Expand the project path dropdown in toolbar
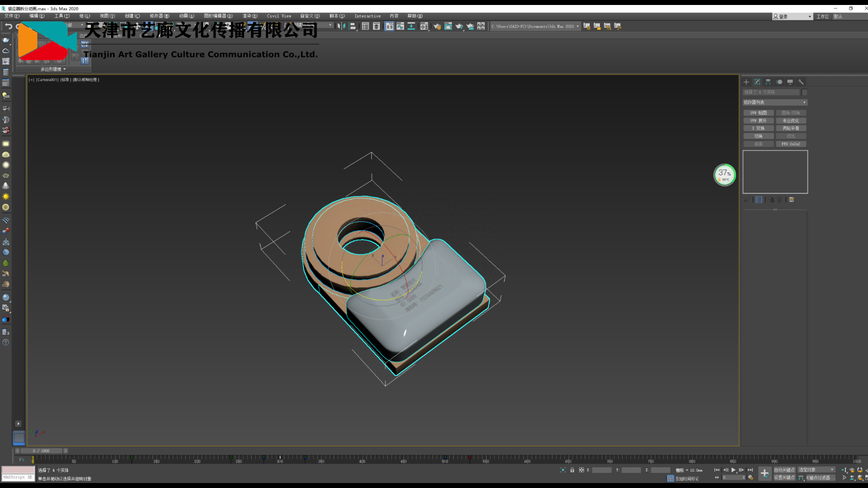The width and height of the screenshot is (868, 488). [x=577, y=26]
